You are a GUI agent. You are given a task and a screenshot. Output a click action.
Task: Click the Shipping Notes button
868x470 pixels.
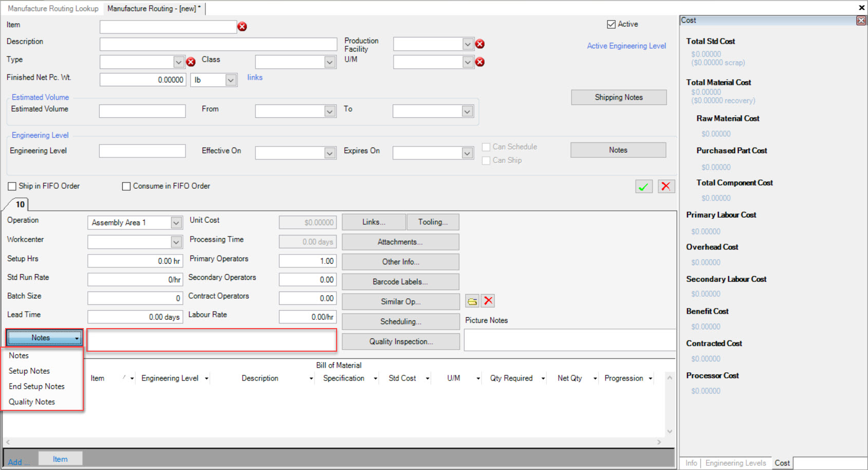[x=619, y=97]
